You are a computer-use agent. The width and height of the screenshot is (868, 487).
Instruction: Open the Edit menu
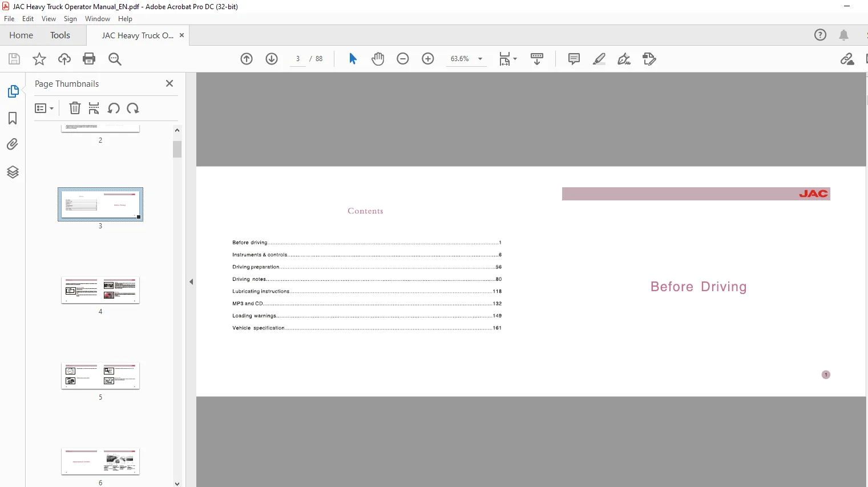[x=28, y=19]
